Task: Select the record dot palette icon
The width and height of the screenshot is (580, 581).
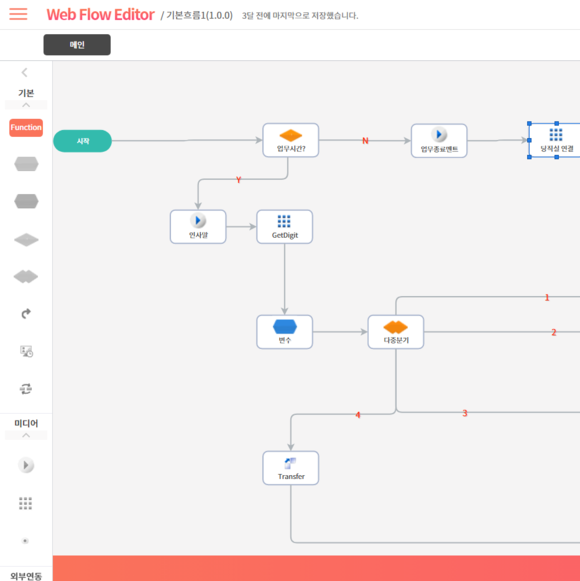Action: (x=25, y=541)
